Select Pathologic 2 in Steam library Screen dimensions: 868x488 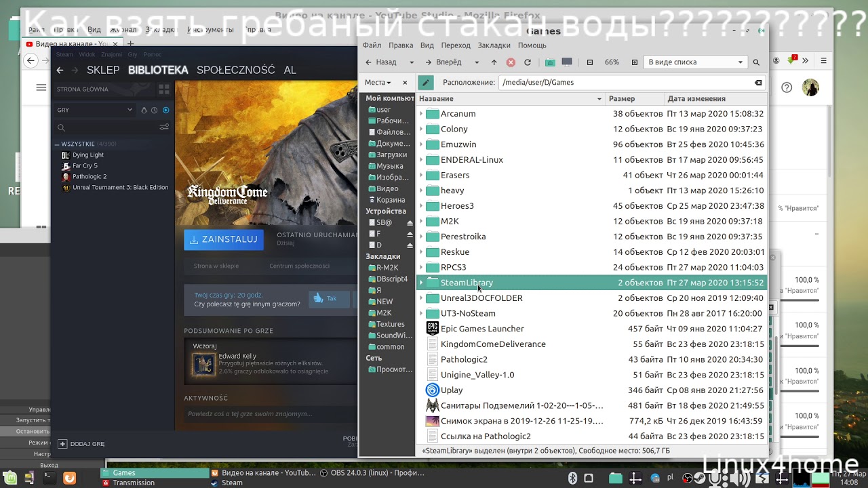point(90,177)
